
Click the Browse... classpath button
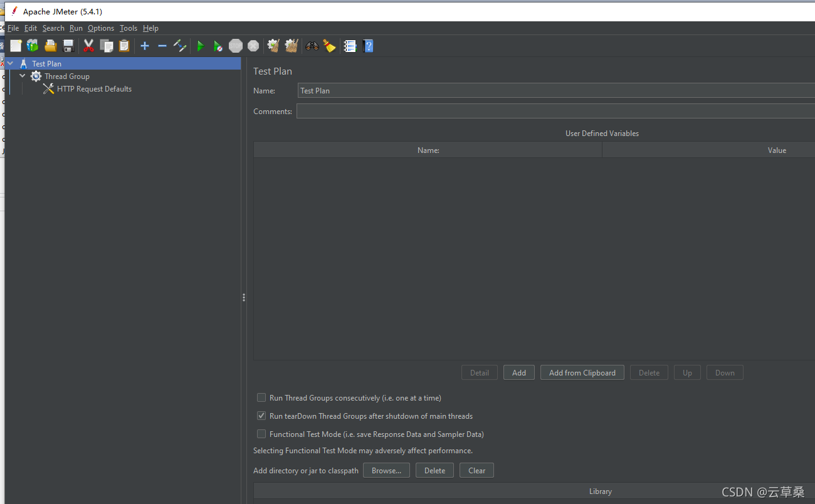[386, 470]
